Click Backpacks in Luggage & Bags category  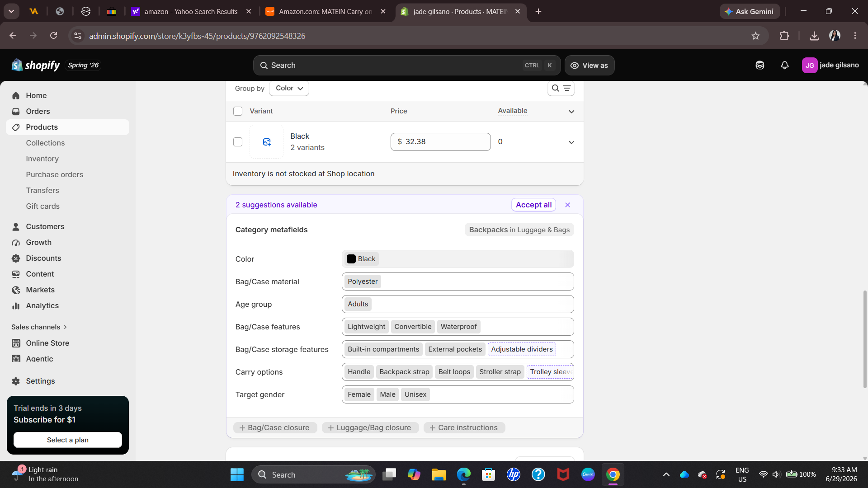click(x=519, y=230)
